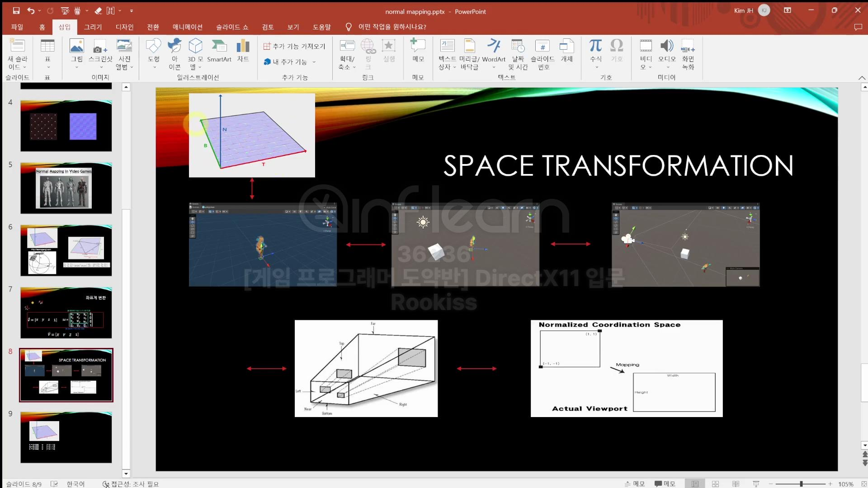The height and width of the screenshot is (488, 868).
Task: Toggle 메모 notes pane in status bar
Action: [635, 483]
